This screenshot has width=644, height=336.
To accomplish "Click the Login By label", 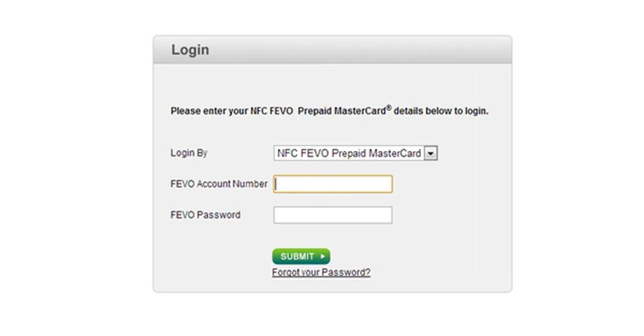I will point(189,153).
